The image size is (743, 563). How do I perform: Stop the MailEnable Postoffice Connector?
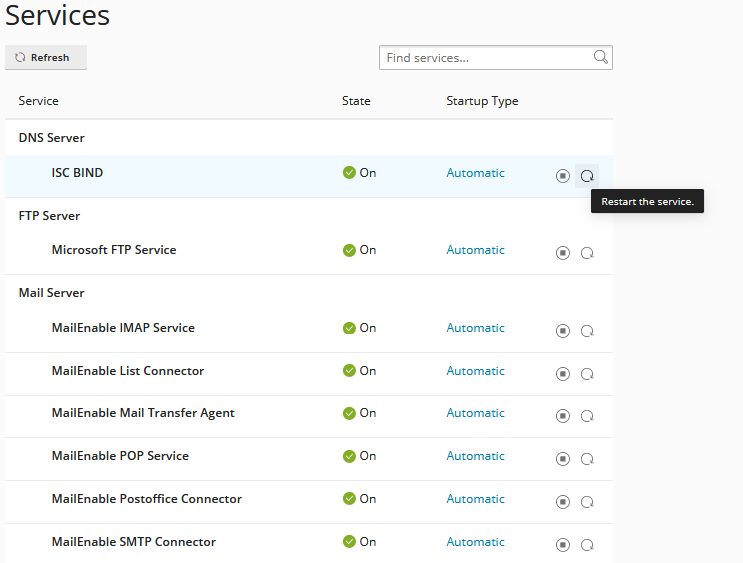click(563, 502)
